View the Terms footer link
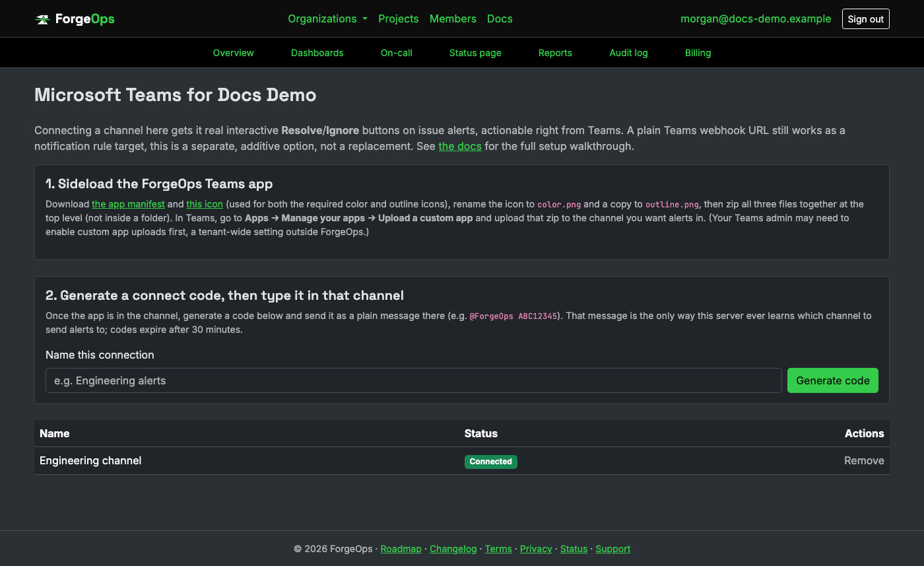 pos(498,549)
